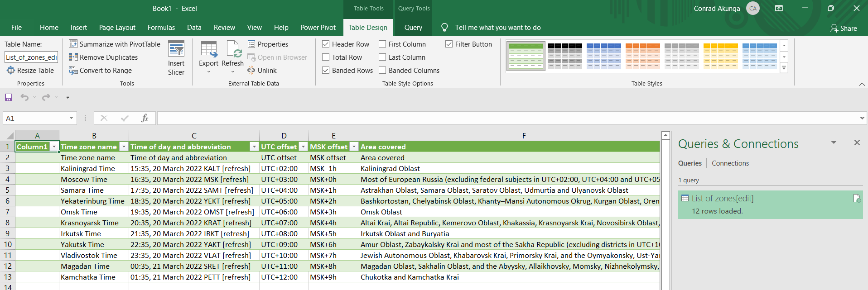Click the Remove Duplicates icon

click(x=73, y=57)
